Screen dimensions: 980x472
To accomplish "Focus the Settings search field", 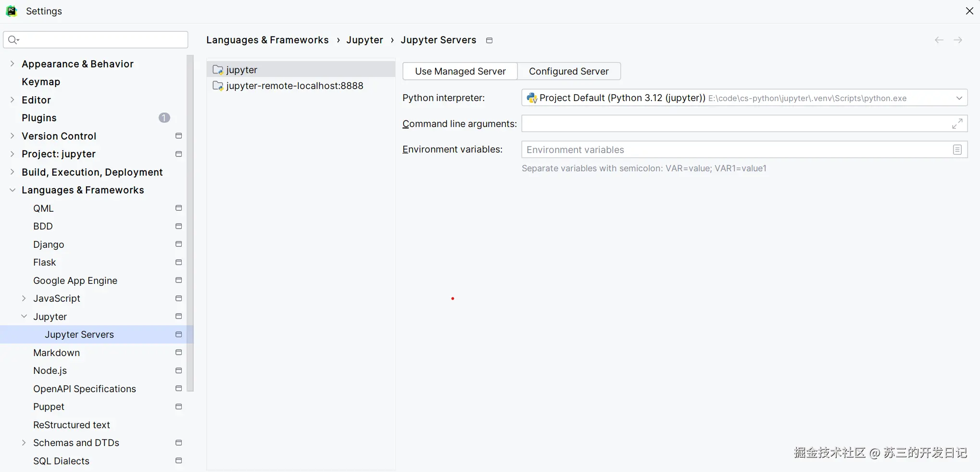I will tap(96, 40).
